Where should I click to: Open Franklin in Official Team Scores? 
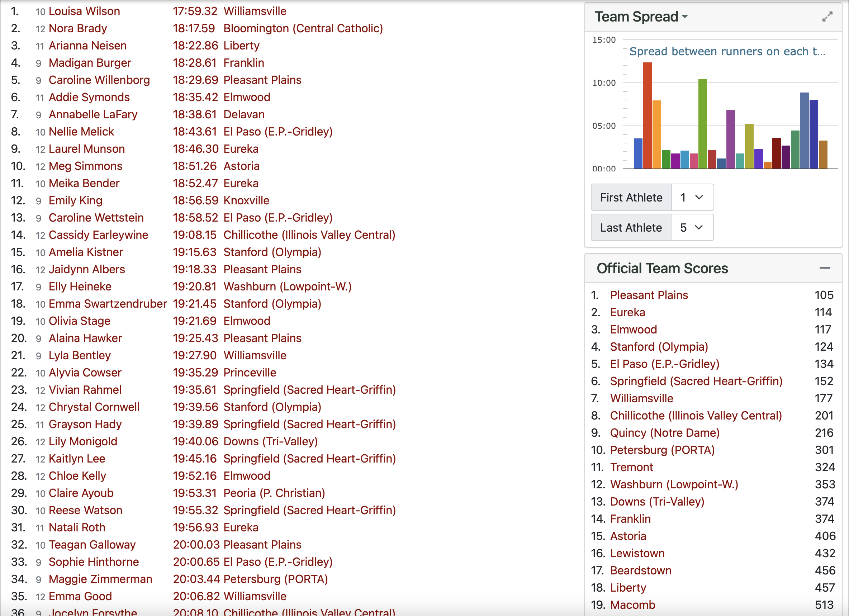[x=630, y=520]
